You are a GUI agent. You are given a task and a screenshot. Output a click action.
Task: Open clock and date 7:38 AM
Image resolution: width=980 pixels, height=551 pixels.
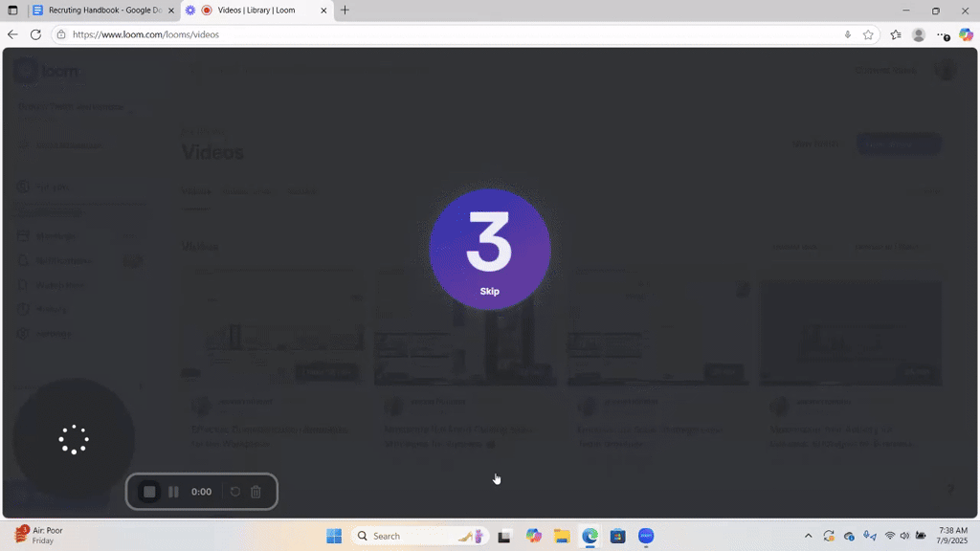[952, 536]
